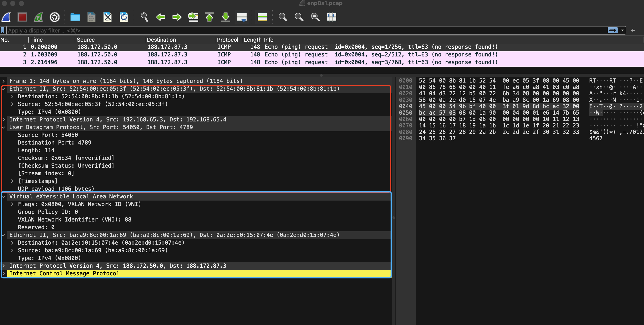The image size is (644, 325).
Task: Add a display filter button with plus
Action: 633,30
